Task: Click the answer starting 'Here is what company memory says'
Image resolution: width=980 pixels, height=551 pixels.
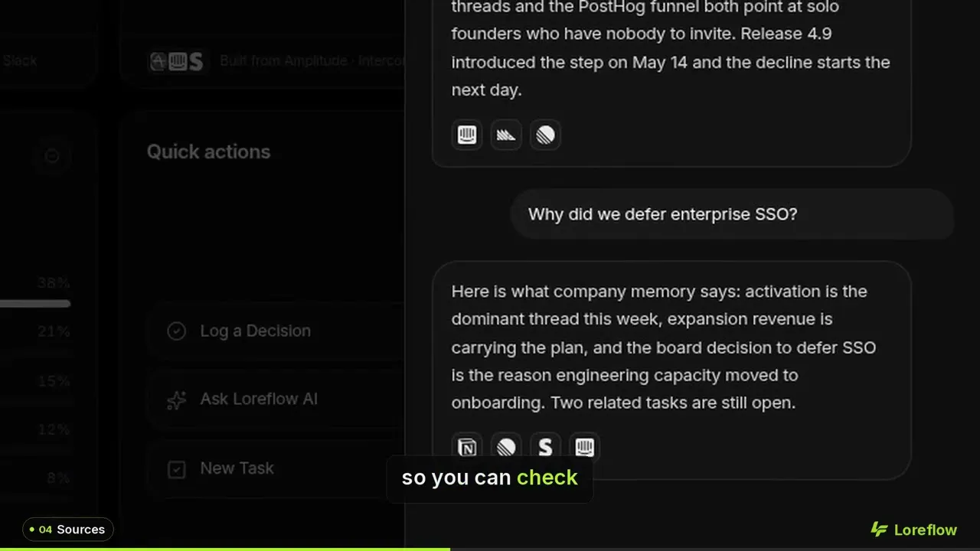Action: coord(671,370)
